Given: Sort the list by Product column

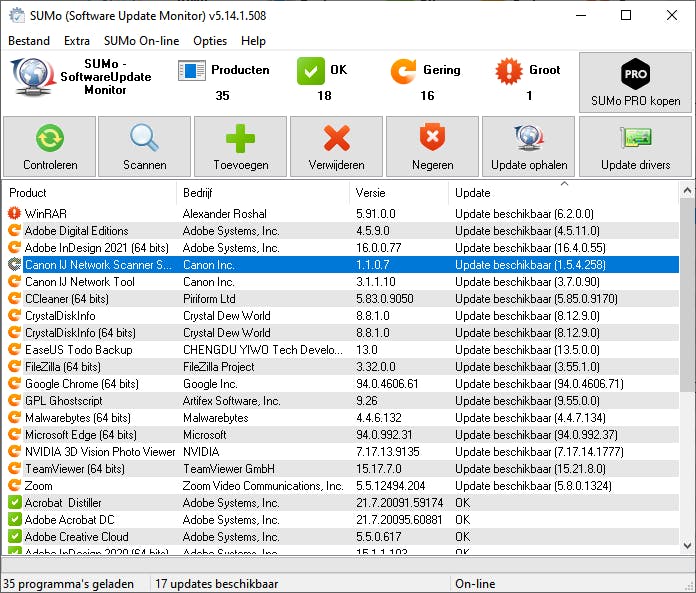Looking at the screenshot, I should point(90,193).
